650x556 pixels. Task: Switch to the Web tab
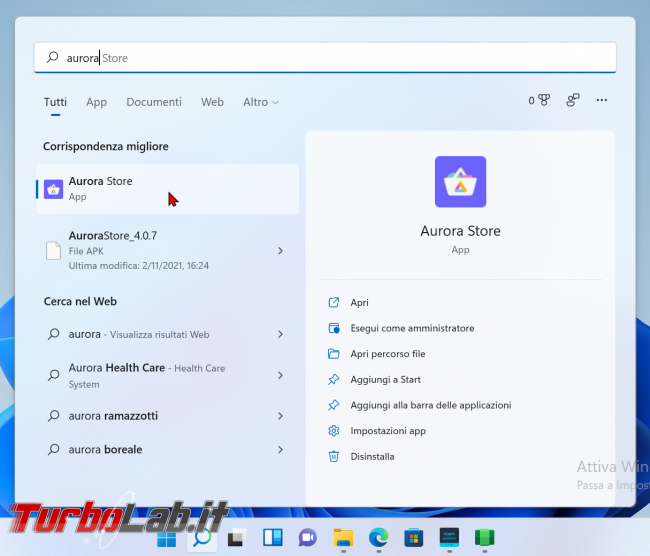[x=212, y=102]
